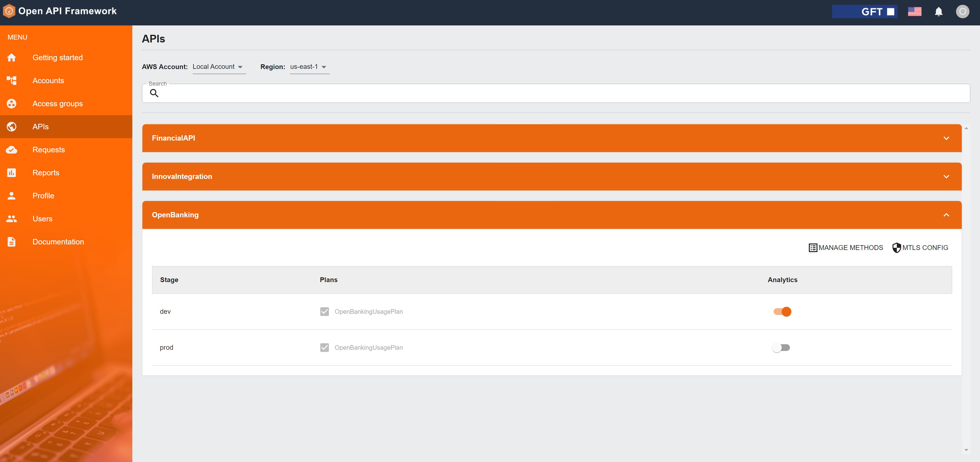Image resolution: width=980 pixels, height=462 pixels.
Task: Open the Getting started home icon
Action: (12, 57)
